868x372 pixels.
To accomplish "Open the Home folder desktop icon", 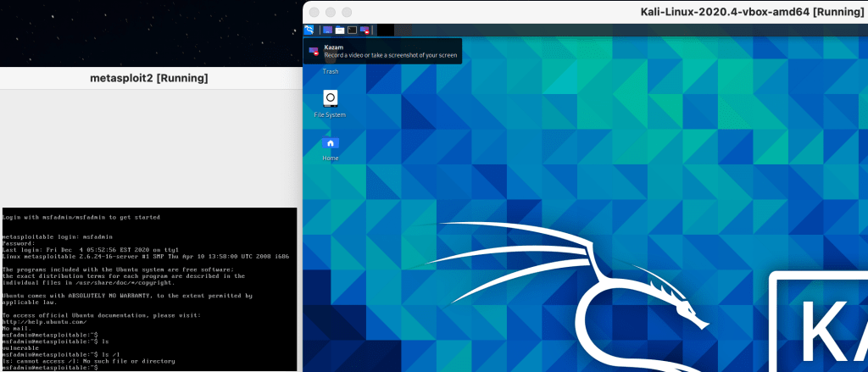I will coord(331,143).
